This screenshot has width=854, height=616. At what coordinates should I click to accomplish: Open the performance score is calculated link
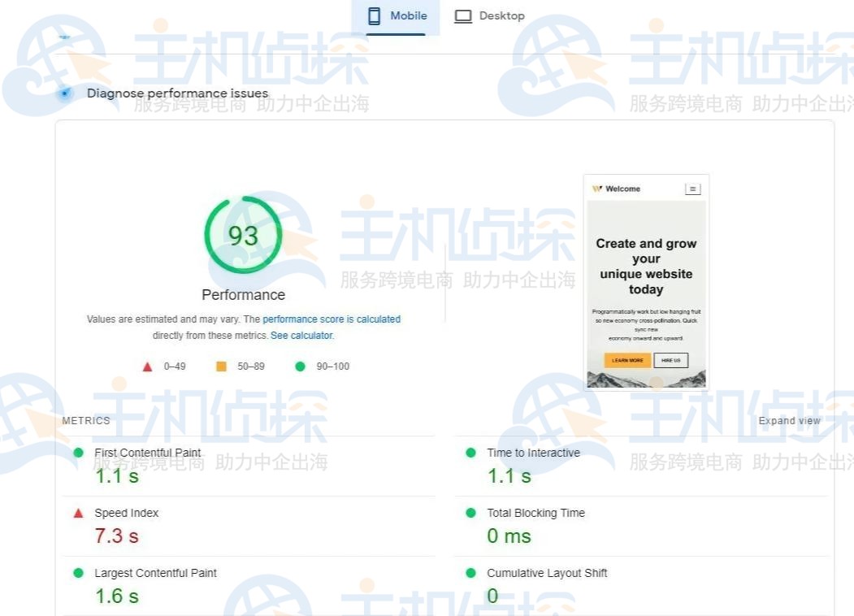click(x=332, y=319)
